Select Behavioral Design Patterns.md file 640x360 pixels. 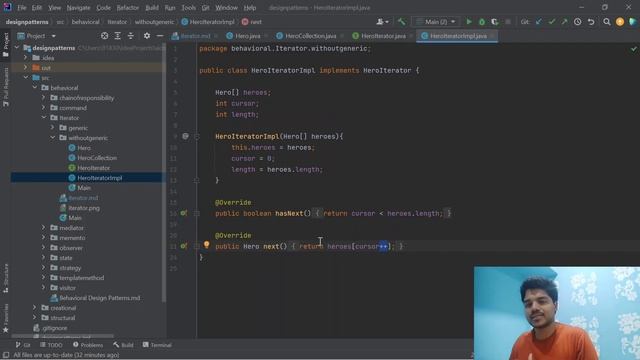pyautogui.click(x=100, y=298)
